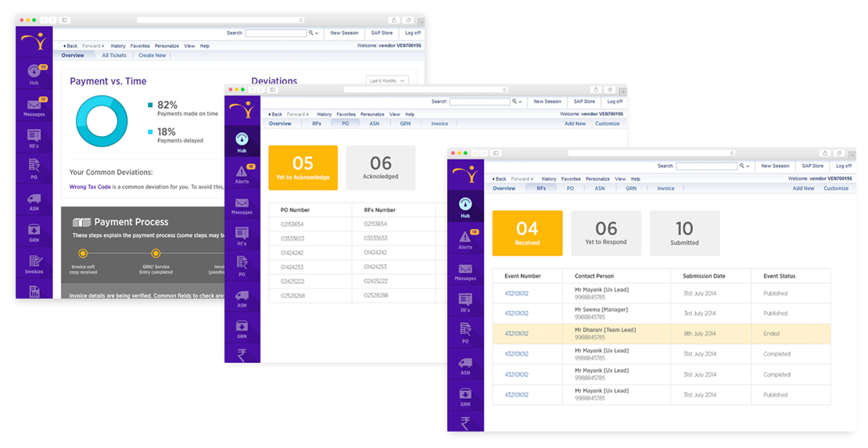868x448 pixels.
Task: Open Favorites menu in front window
Action: click(571, 179)
